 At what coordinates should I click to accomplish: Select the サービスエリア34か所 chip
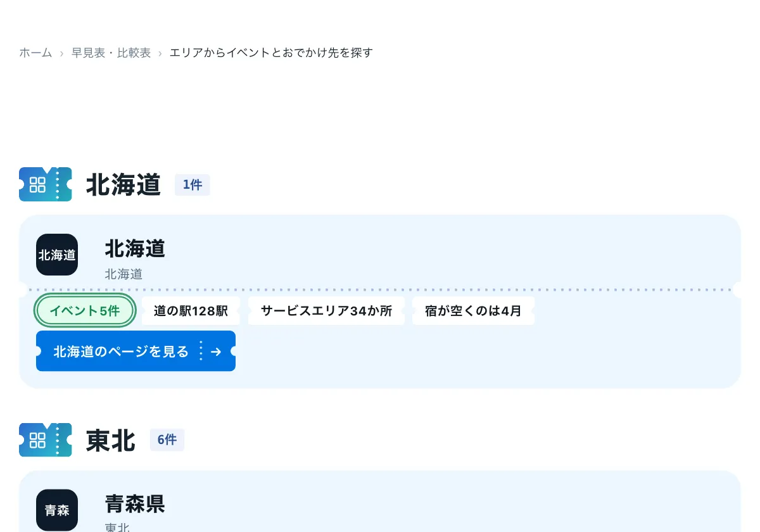326,311
